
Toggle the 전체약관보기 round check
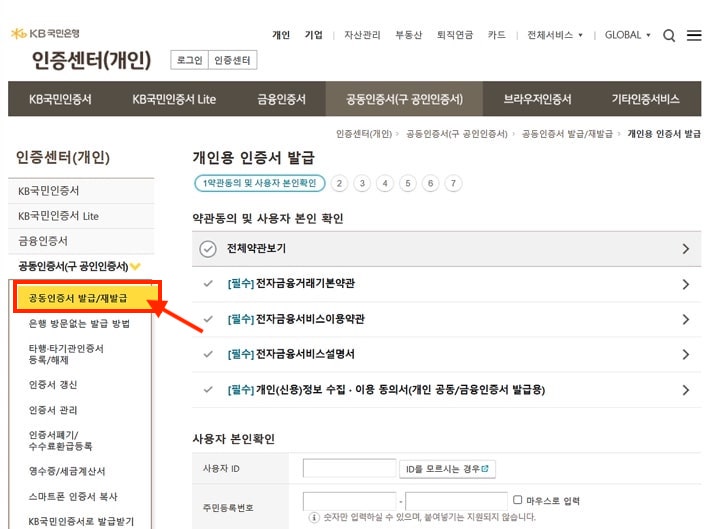[208, 249]
